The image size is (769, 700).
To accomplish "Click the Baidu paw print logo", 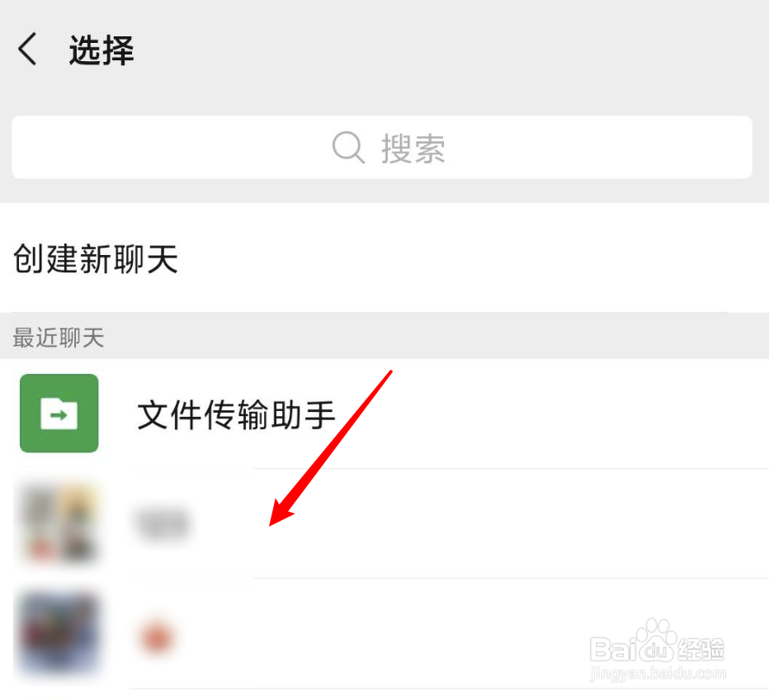I will [x=657, y=640].
